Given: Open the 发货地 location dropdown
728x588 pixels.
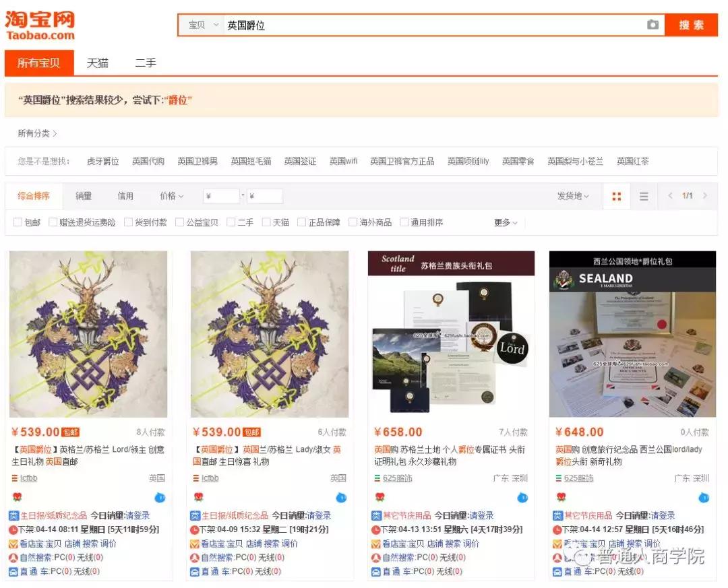Looking at the screenshot, I should click(574, 196).
